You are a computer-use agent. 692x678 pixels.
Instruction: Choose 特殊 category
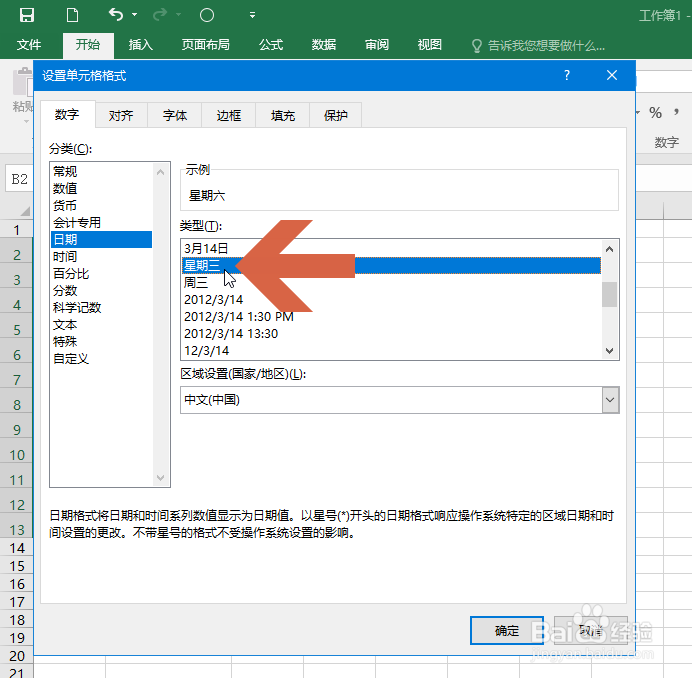click(102, 342)
